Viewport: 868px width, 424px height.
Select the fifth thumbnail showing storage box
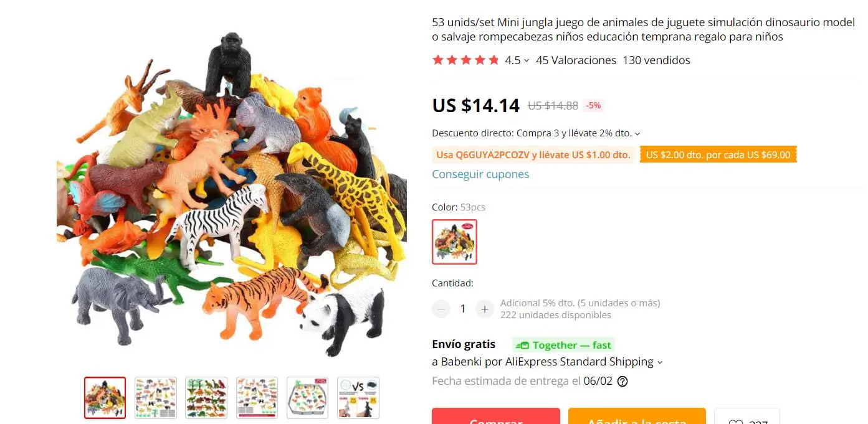coord(307,398)
